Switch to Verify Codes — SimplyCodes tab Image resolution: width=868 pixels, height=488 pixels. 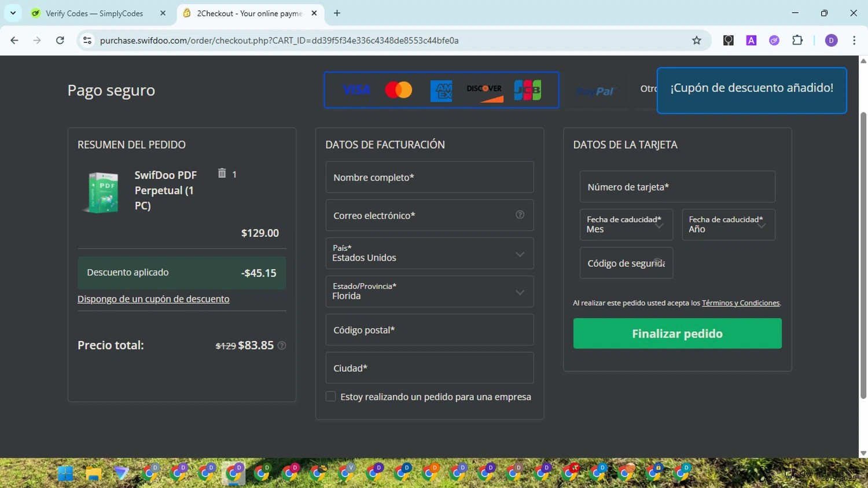pyautogui.click(x=94, y=13)
